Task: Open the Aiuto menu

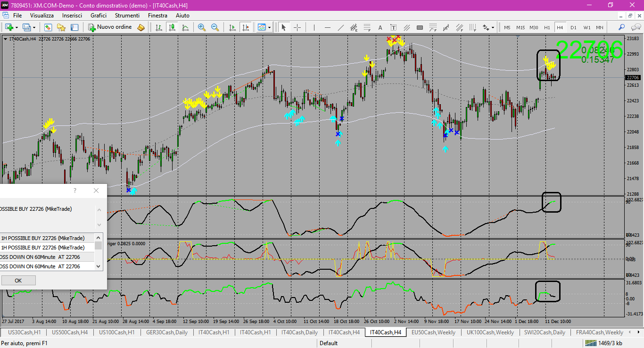Action: point(182,16)
